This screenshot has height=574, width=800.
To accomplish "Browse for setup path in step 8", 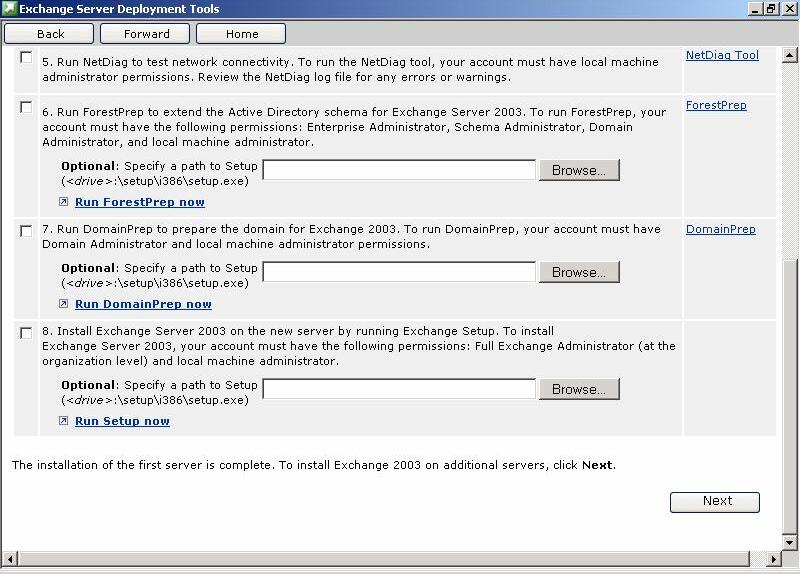I will [579, 389].
